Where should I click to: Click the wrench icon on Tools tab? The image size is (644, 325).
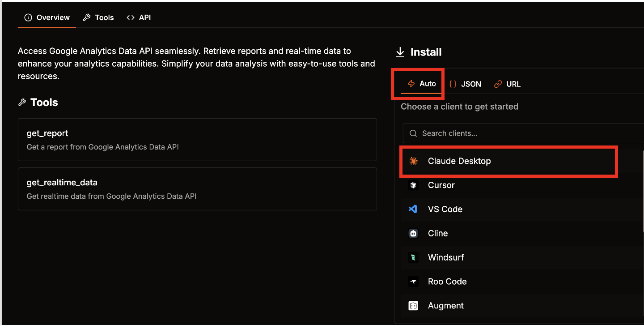[x=87, y=17]
